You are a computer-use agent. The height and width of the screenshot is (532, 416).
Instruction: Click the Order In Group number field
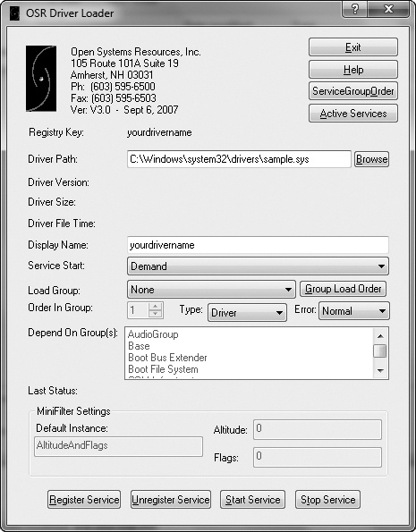click(x=138, y=310)
